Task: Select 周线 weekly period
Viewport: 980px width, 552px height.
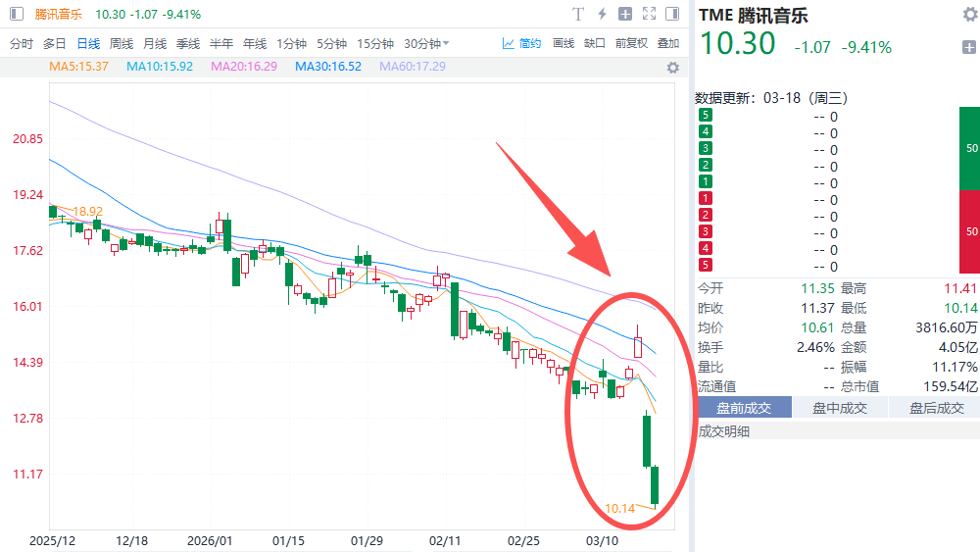Action: click(x=122, y=44)
